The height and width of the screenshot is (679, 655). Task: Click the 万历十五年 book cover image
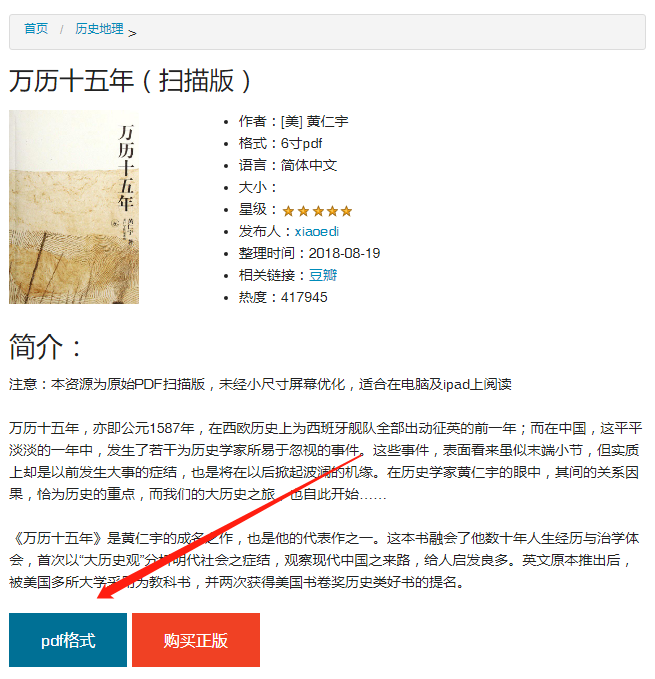pyautogui.click(x=74, y=207)
